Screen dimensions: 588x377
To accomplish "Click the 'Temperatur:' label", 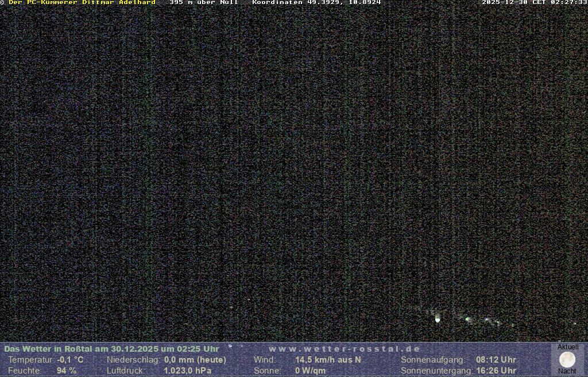I will point(31,360).
